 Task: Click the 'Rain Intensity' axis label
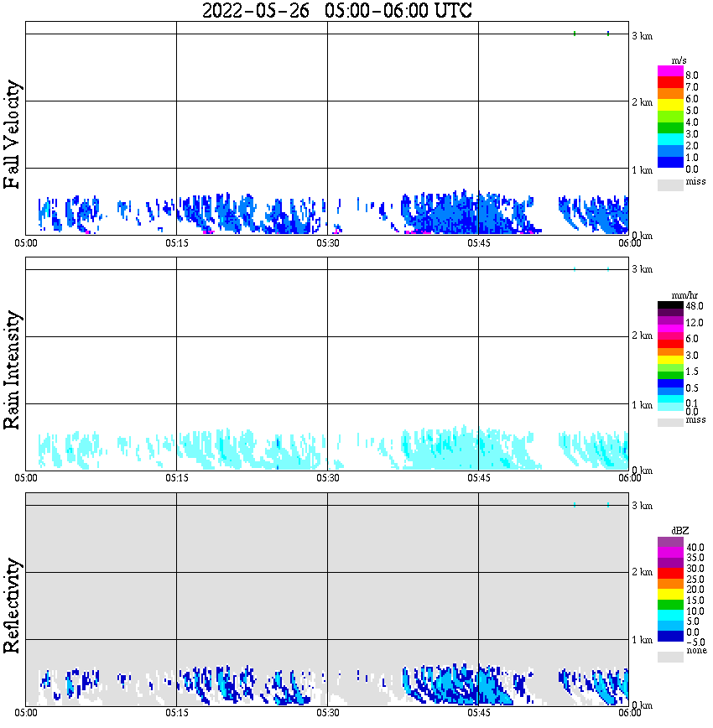pyautogui.click(x=12, y=370)
